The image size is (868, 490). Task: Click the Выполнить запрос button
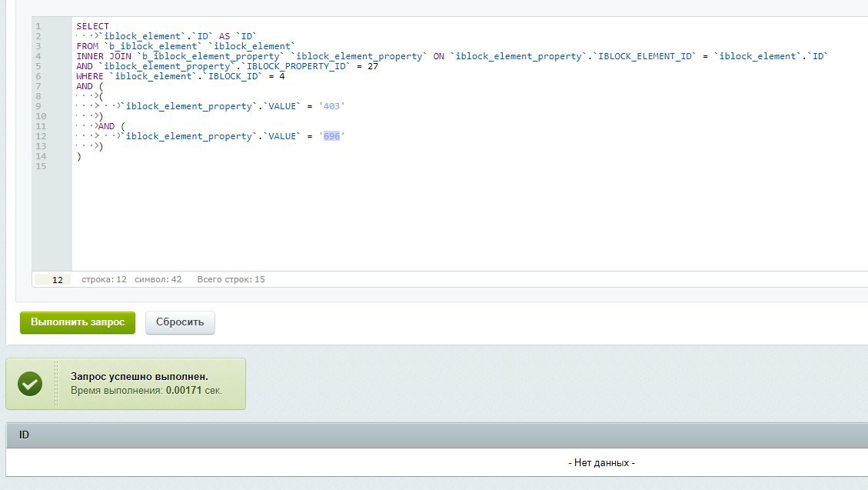click(x=78, y=322)
